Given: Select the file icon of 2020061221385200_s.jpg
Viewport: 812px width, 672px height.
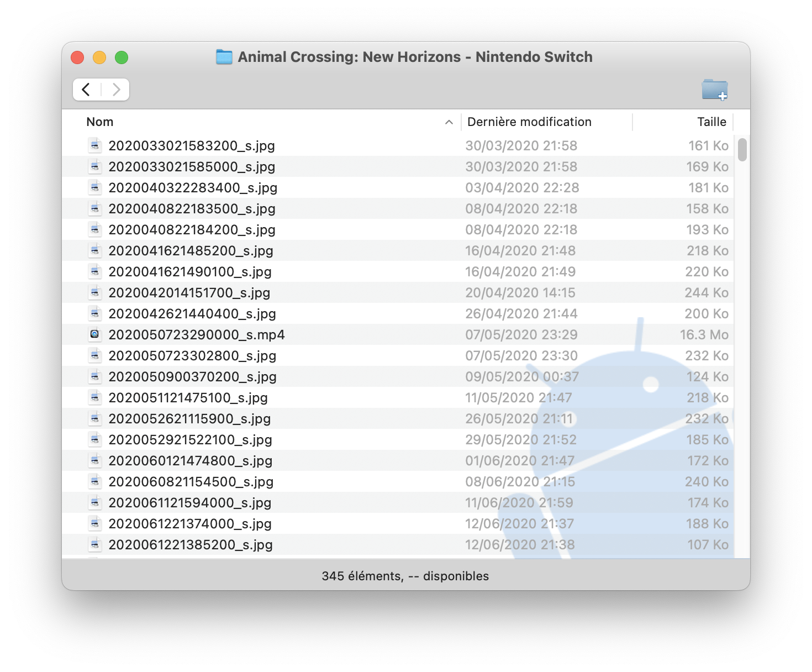Looking at the screenshot, I should [x=95, y=544].
